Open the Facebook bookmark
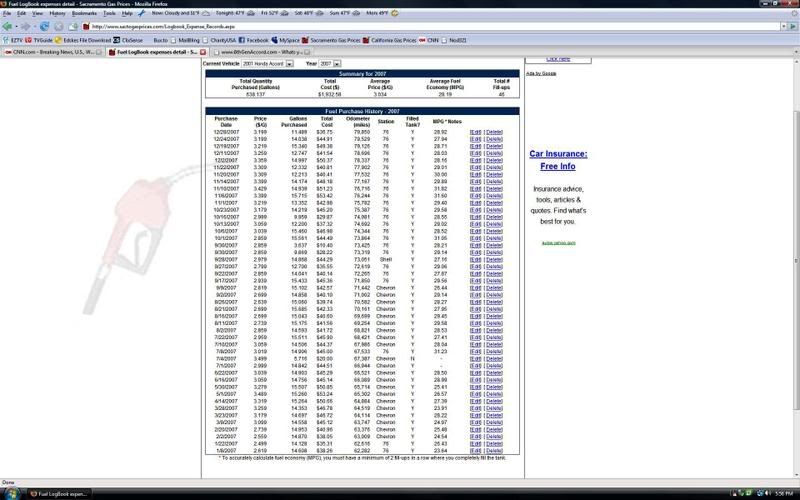 pos(254,40)
